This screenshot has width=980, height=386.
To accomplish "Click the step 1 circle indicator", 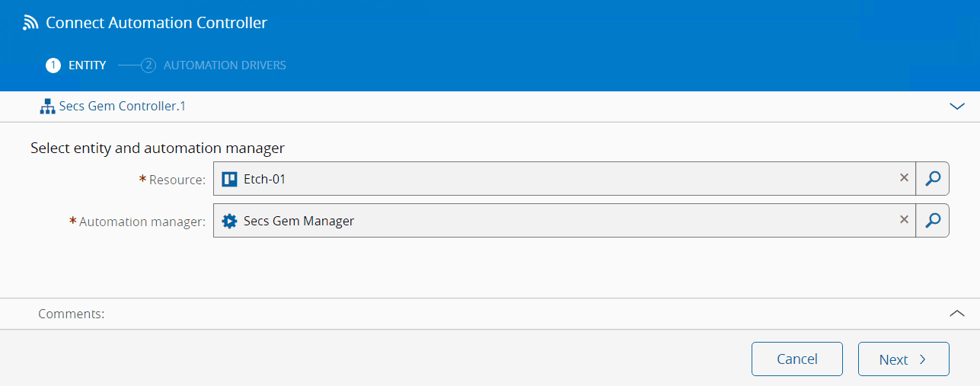I will tap(53, 65).
